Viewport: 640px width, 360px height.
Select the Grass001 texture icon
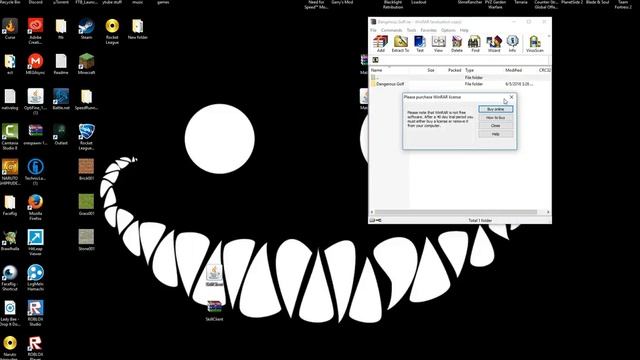pyautogui.click(x=87, y=205)
